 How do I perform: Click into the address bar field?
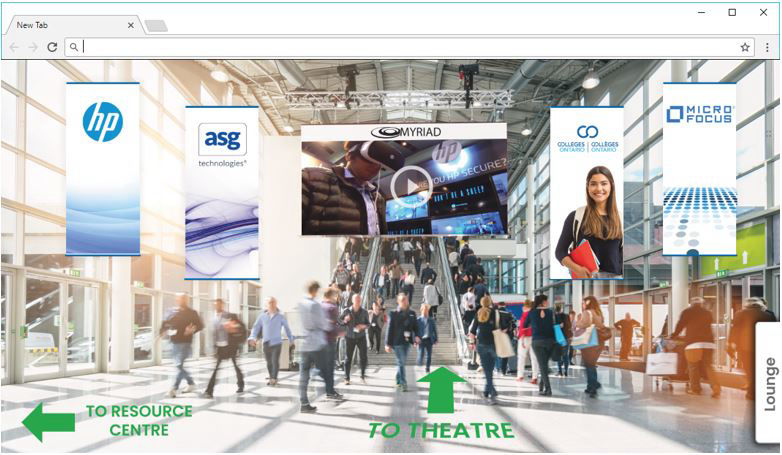point(409,47)
